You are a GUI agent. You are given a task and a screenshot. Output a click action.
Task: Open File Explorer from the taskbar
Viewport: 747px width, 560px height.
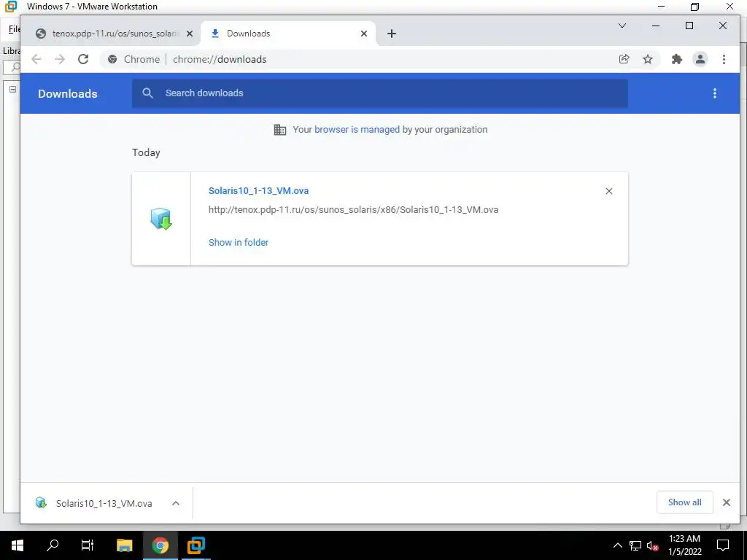click(x=124, y=545)
